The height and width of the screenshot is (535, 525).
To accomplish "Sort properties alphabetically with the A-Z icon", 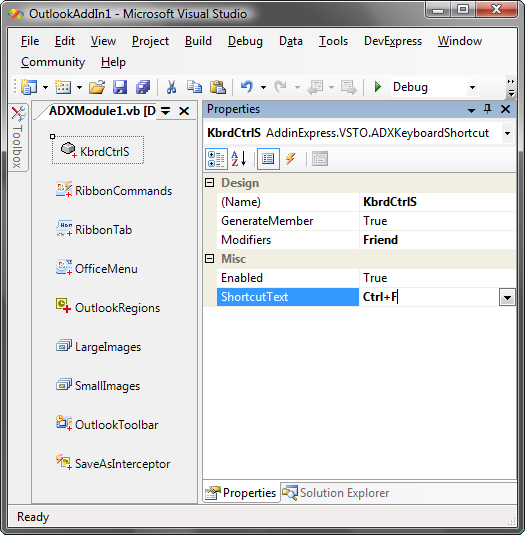I will pyautogui.click(x=239, y=159).
